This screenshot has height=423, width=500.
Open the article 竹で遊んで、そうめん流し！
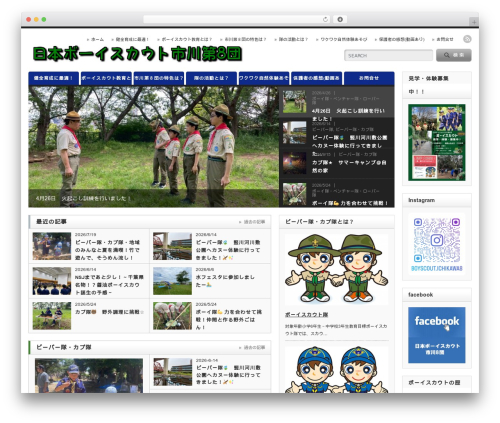[107, 250]
